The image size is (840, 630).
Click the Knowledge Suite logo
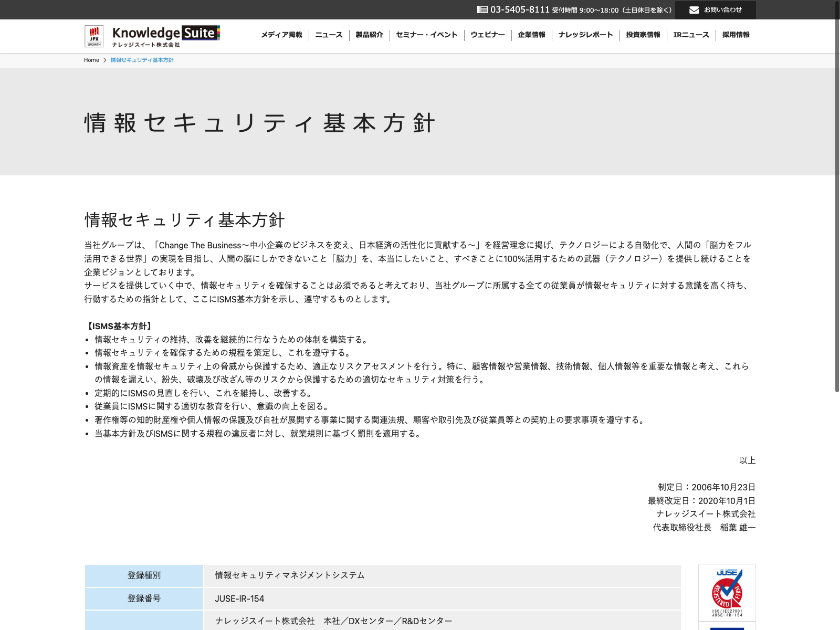click(x=166, y=36)
